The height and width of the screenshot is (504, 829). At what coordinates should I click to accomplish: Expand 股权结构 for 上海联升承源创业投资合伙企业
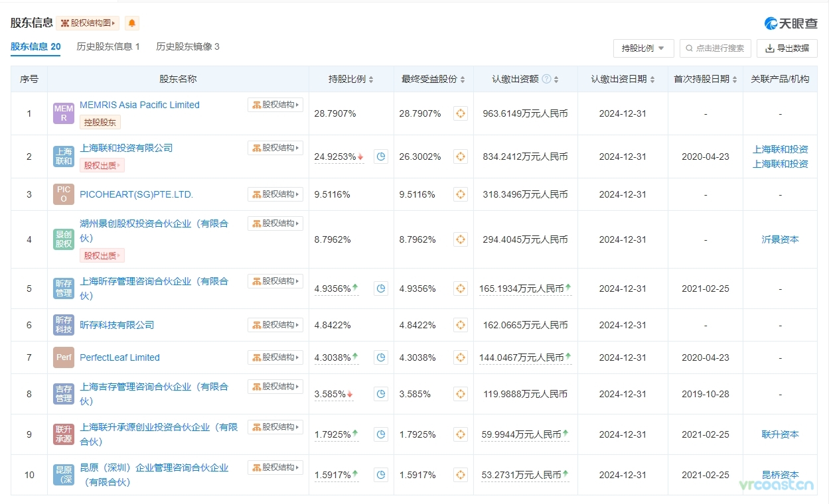pyautogui.click(x=275, y=427)
